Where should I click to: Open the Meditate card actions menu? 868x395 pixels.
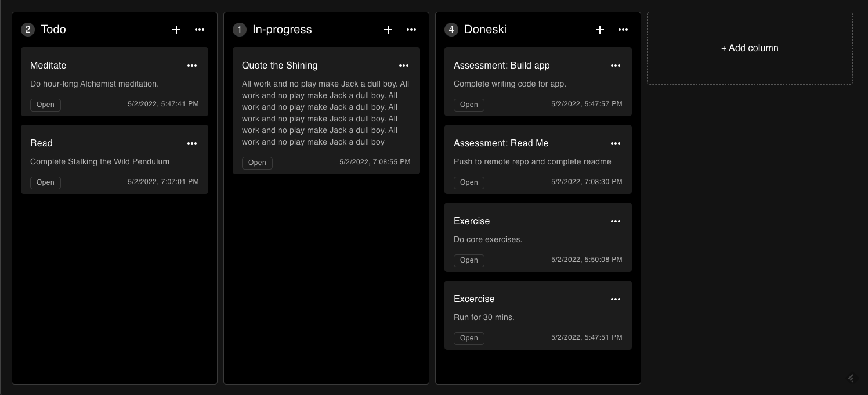[192, 66]
